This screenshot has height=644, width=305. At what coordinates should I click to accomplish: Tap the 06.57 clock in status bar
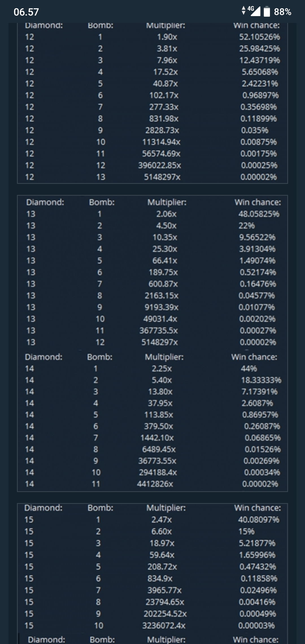coord(26,12)
